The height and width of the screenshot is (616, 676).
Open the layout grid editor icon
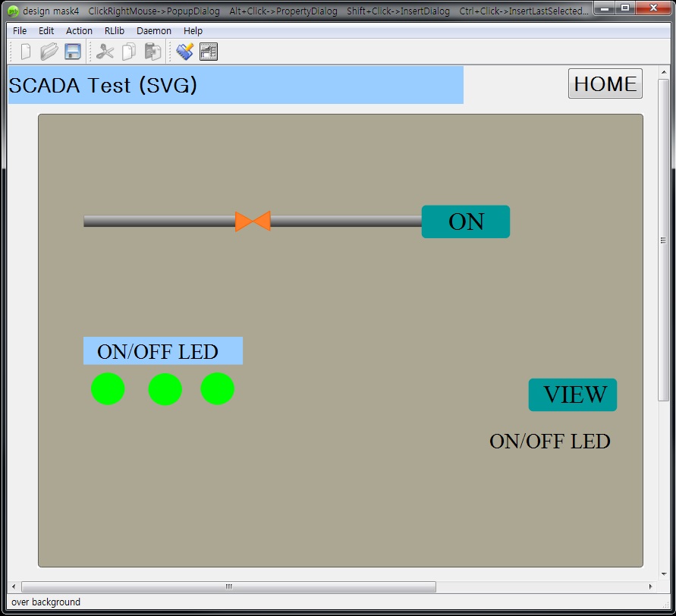pos(207,51)
